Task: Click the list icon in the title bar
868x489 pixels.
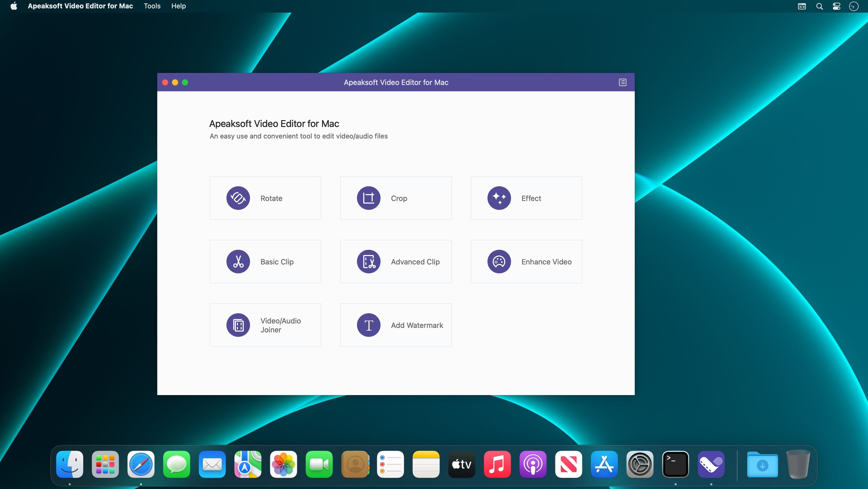Action: tap(622, 82)
